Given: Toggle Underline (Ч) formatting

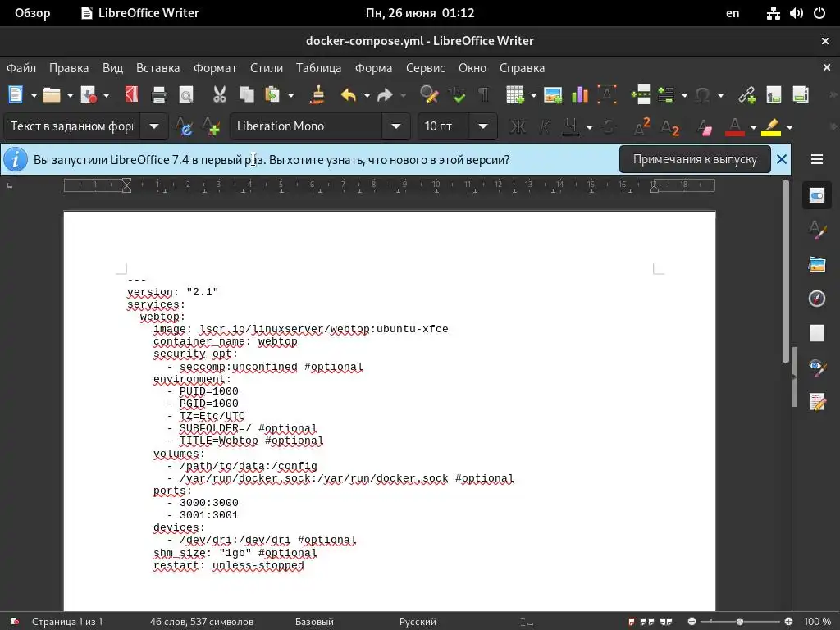Looking at the screenshot, I should pyautogui.click(x=571, y=126).
